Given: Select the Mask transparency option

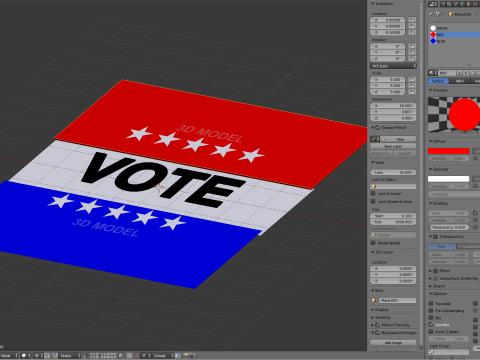Looking at the screenshot, I should pyautogui.click(x=442, y=246).
